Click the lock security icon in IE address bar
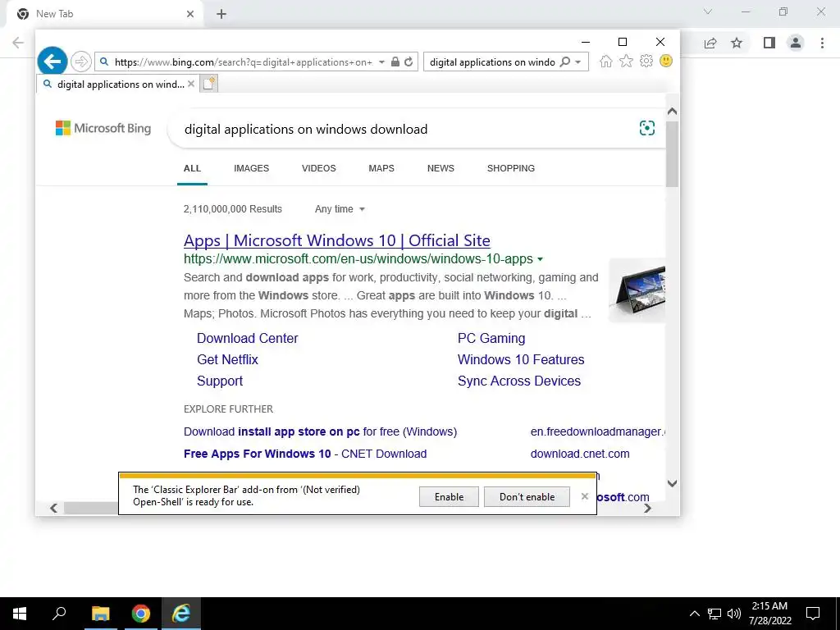 pyautogui.click(x=395, y=62)
